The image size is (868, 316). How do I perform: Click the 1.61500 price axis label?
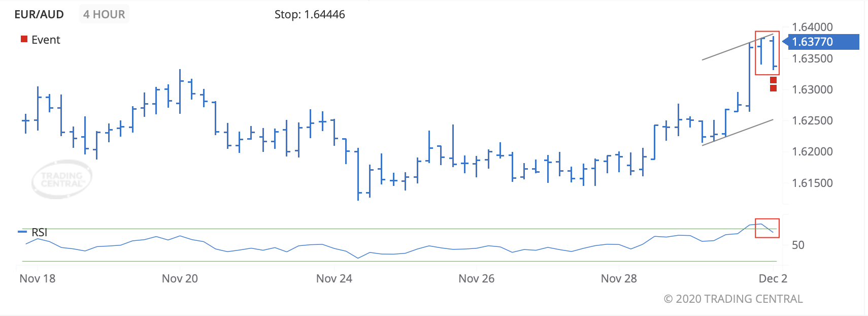click(x=812, y=183)
